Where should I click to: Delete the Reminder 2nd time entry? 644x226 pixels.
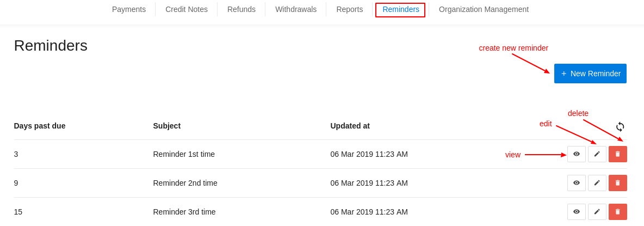tap(617, 183)
